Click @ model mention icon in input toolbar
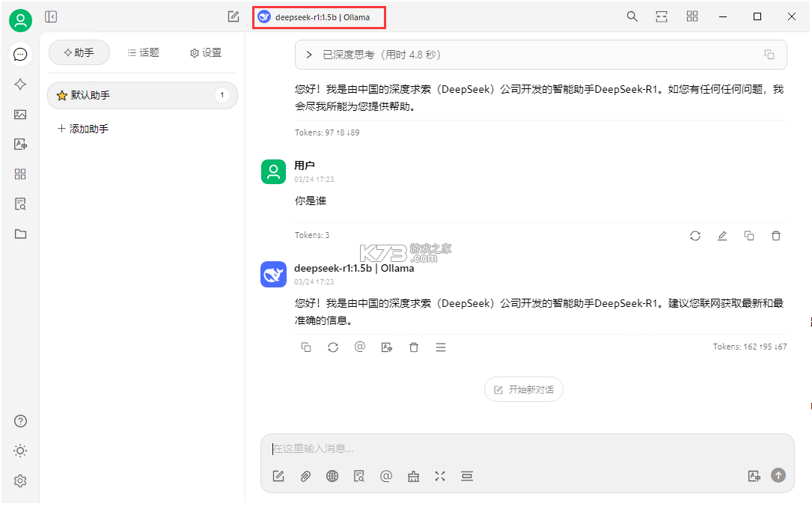 point(386,476)
